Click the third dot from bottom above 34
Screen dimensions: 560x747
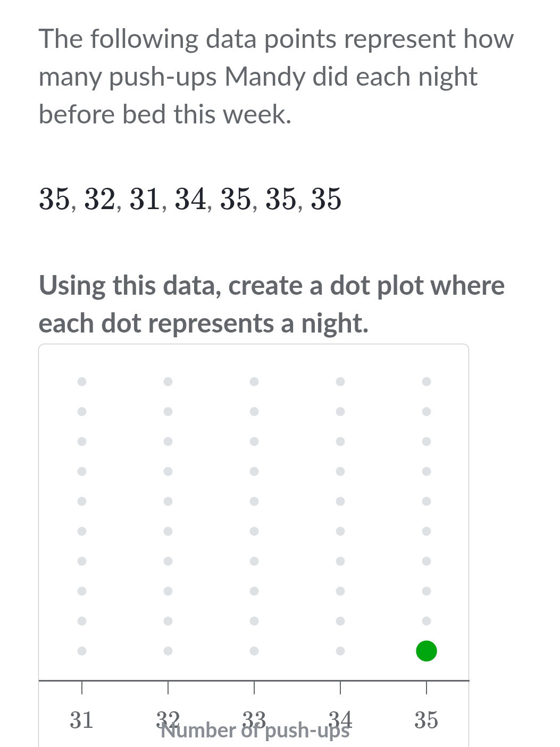(340, 590)
